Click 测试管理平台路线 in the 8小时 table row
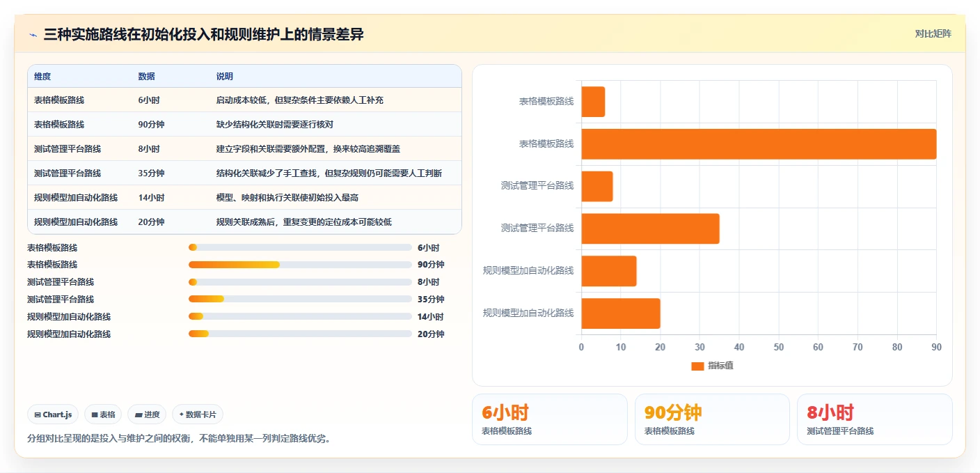The image size is (980, 473). click(x=68, y=149)
